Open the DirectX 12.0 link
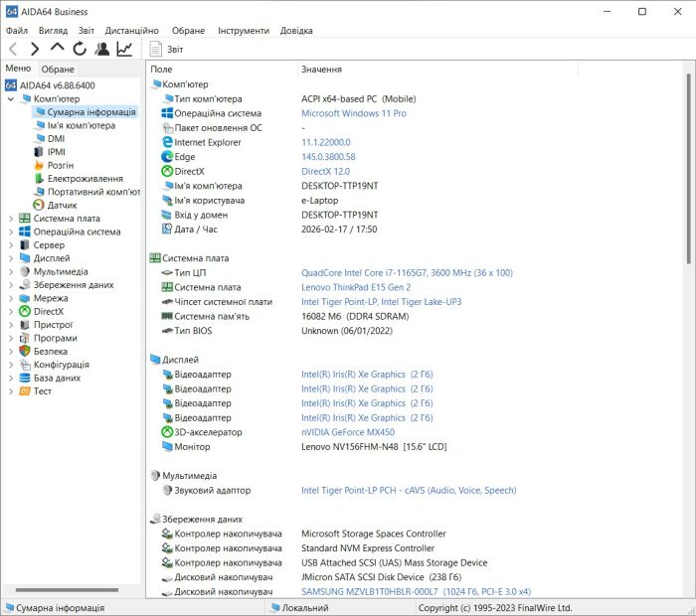 coord(325,172)
